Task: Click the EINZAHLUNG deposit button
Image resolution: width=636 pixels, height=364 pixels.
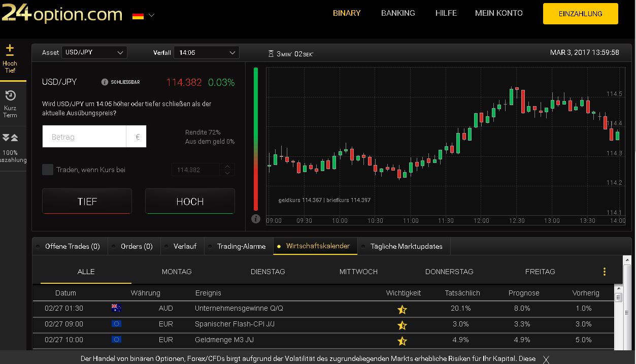Action: point(580,14)
